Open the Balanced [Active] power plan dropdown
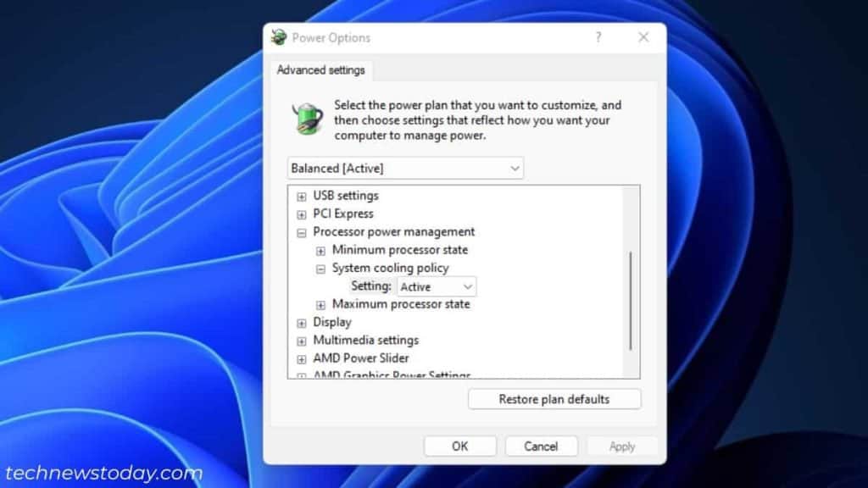Viewport: 868px width, 488px height. click(x=405, y=169)
